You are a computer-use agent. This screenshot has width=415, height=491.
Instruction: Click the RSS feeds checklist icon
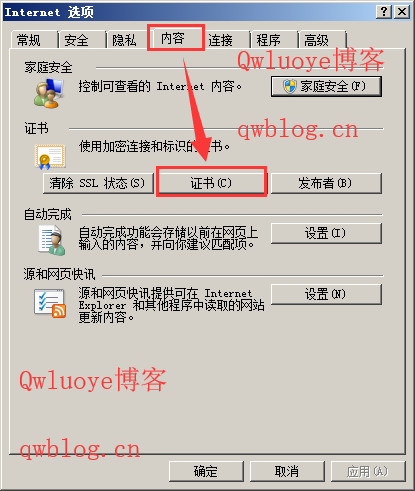point(50,303)
